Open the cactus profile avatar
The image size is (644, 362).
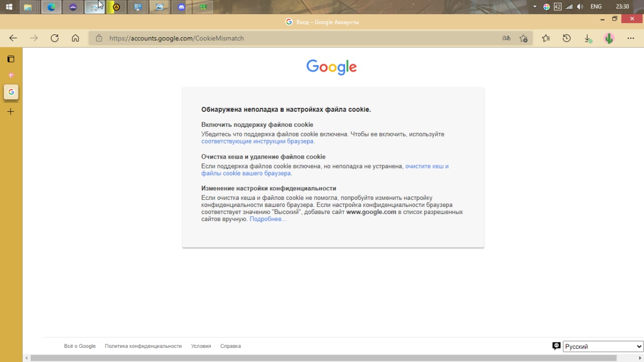pyautogui.click(x=609, y=38)
